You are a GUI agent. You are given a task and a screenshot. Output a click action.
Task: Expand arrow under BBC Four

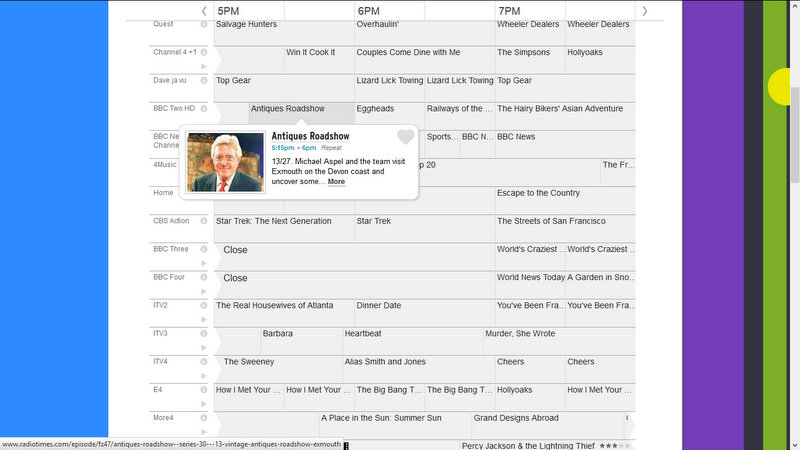click(x=204, y=291)
